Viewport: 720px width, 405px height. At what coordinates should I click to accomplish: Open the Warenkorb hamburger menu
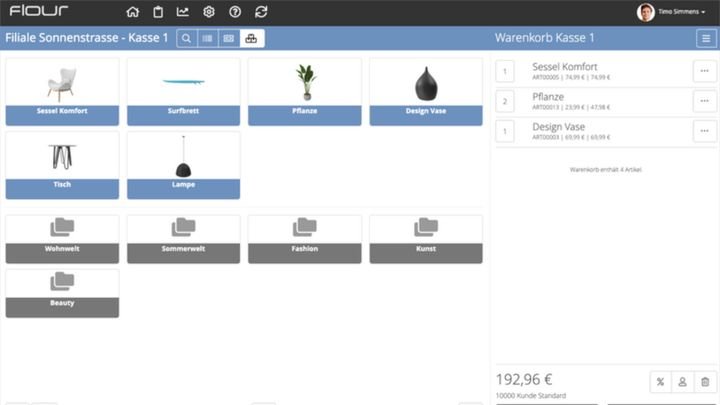[x=705, y=38]
